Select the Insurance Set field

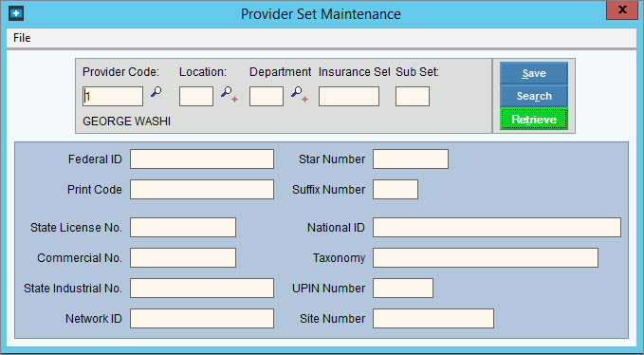[349, 96]
